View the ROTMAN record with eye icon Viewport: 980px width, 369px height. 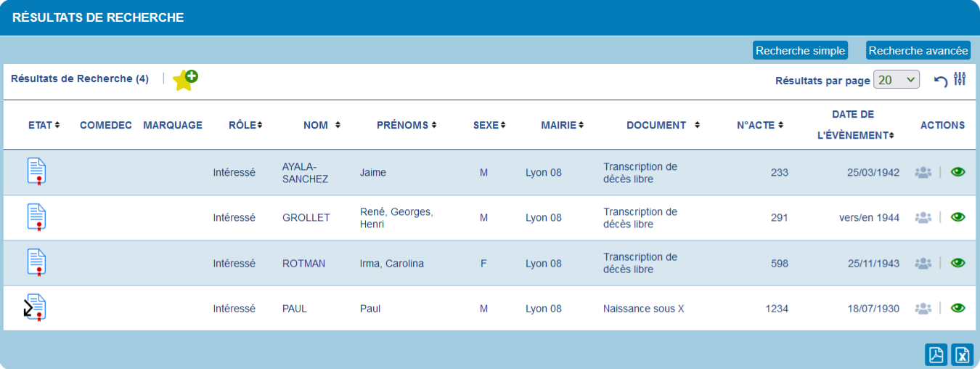[x=958, y=263]
